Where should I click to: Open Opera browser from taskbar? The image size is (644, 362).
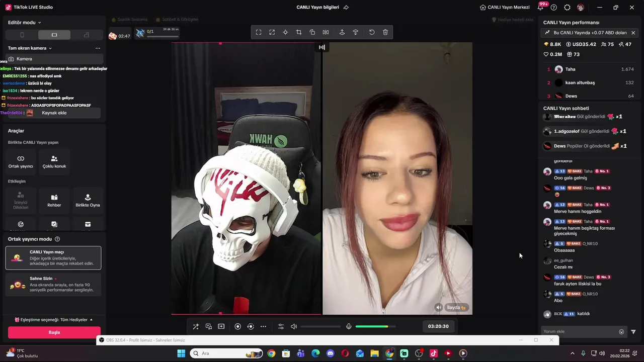[345, 353]
